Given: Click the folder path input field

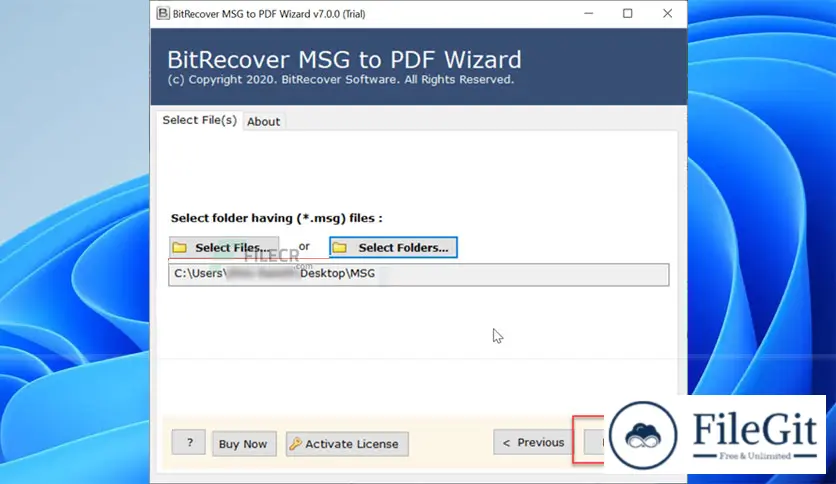Looking at the screenshot, I should pos(419,275).
